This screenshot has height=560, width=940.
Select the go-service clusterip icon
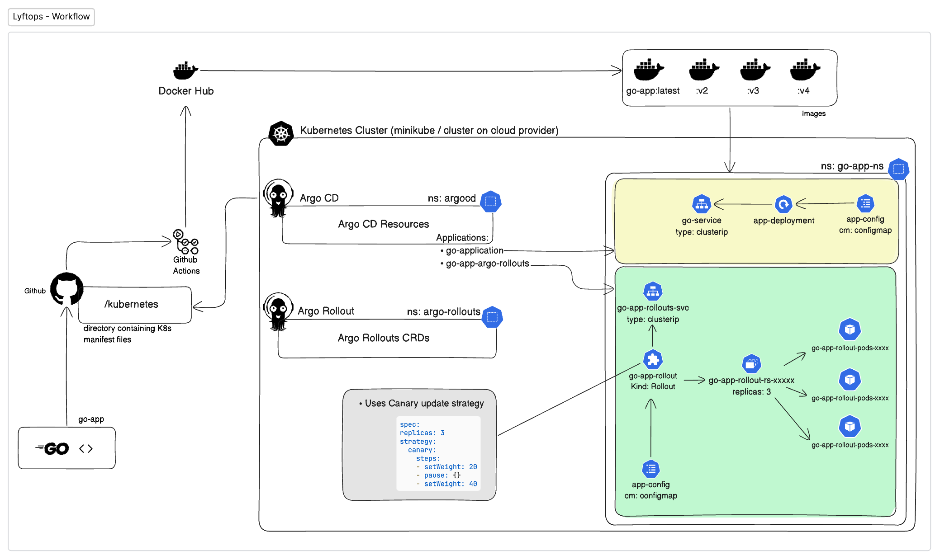coord(701,204)
